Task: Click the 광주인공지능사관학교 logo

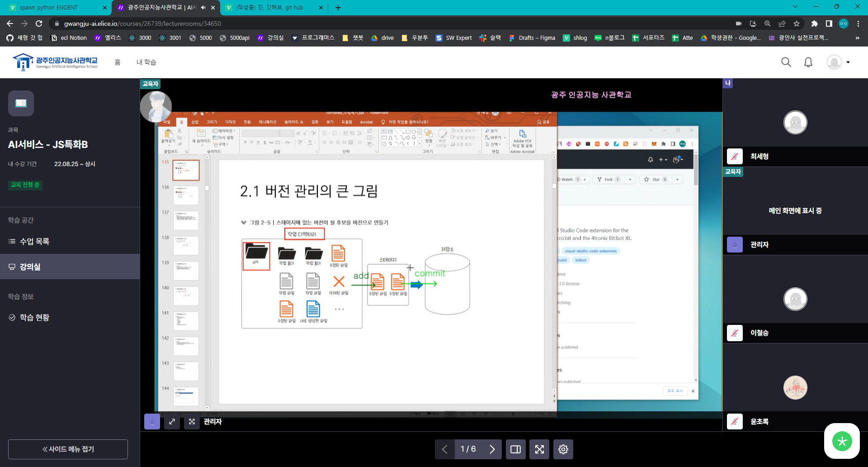Action: (x=55, y=62)
